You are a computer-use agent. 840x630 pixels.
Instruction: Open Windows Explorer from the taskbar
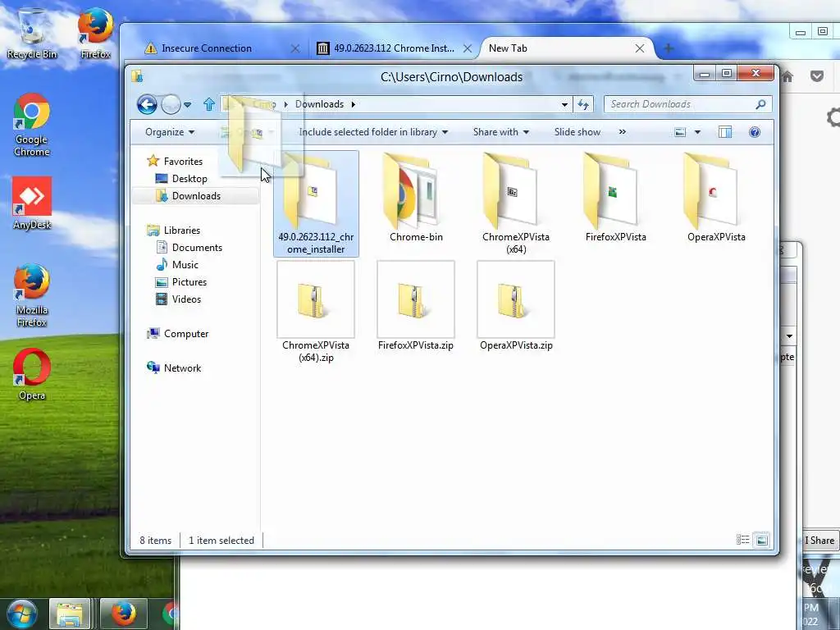[69, 614]
